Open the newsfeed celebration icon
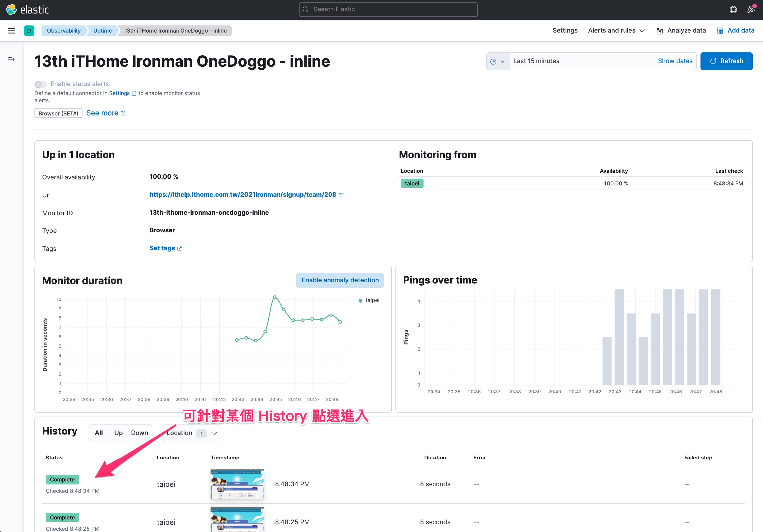 point(751,9)
